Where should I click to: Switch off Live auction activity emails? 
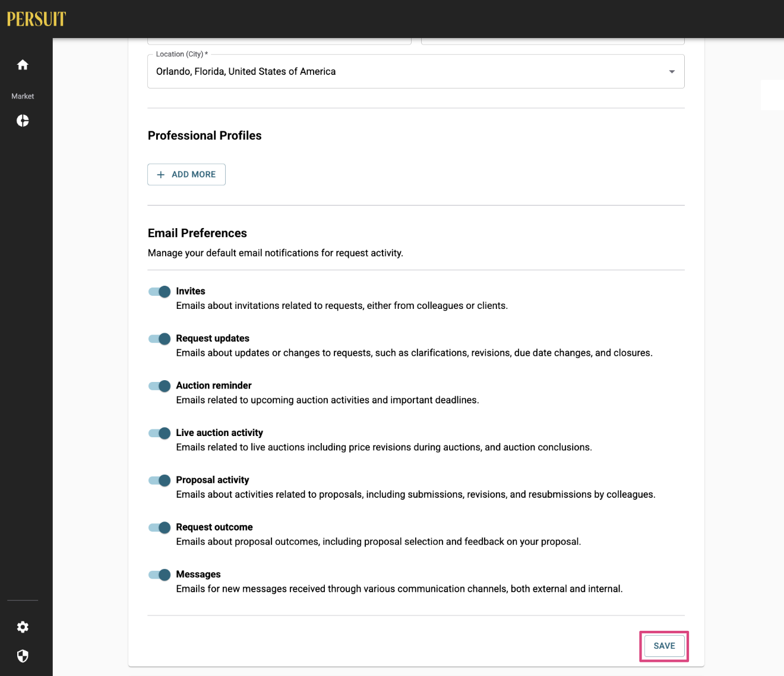(x=159, y=433)
